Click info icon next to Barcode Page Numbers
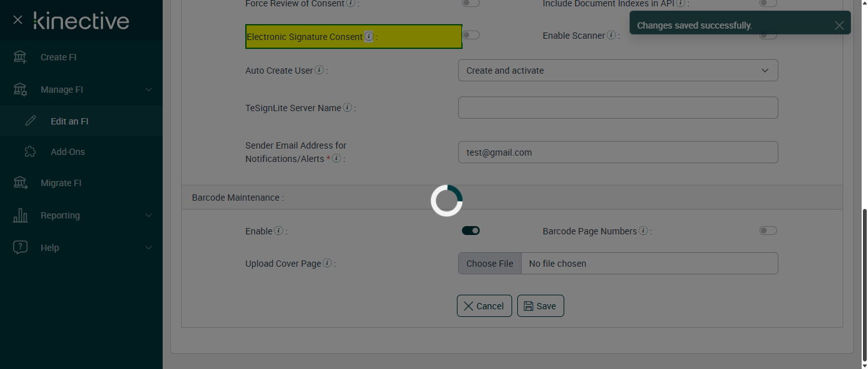Image resolution: width=868 pixels, height=369 pixels. tap(644, 231)
